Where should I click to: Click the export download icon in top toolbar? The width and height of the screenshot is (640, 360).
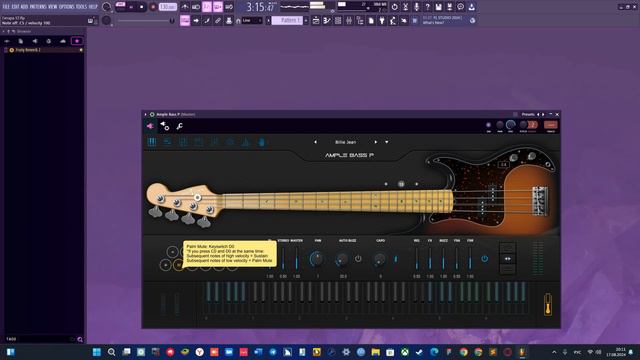(x=471, y=7)
